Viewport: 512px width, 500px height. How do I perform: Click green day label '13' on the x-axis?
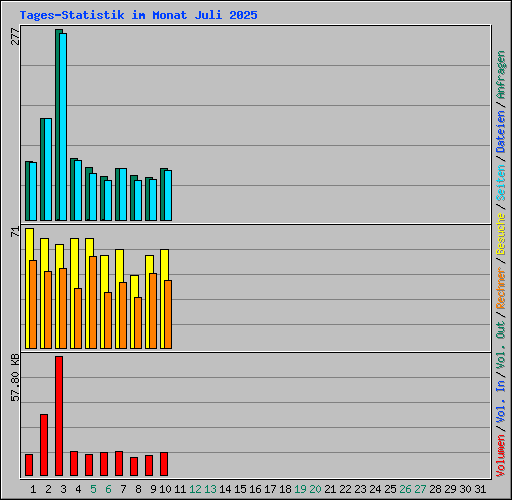(x=210, y=489)
